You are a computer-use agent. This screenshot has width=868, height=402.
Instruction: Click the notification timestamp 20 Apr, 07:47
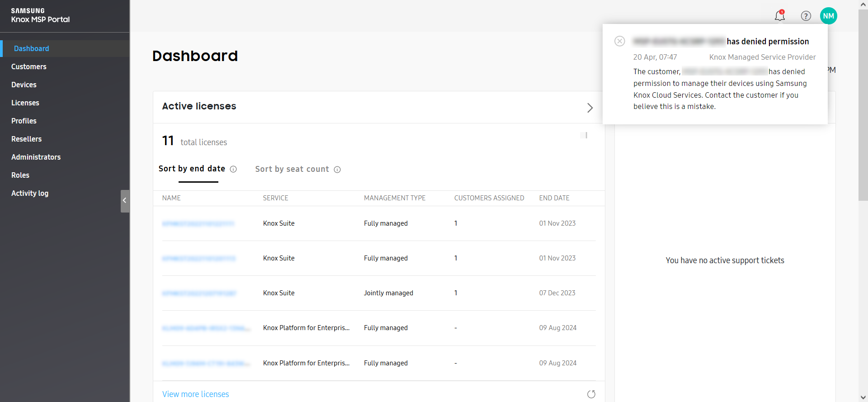[655, 57]
